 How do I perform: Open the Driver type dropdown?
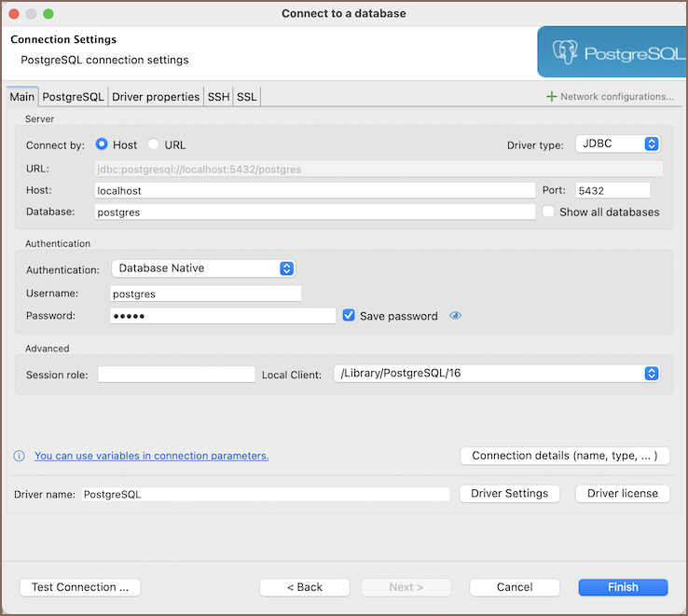(618, 144)
